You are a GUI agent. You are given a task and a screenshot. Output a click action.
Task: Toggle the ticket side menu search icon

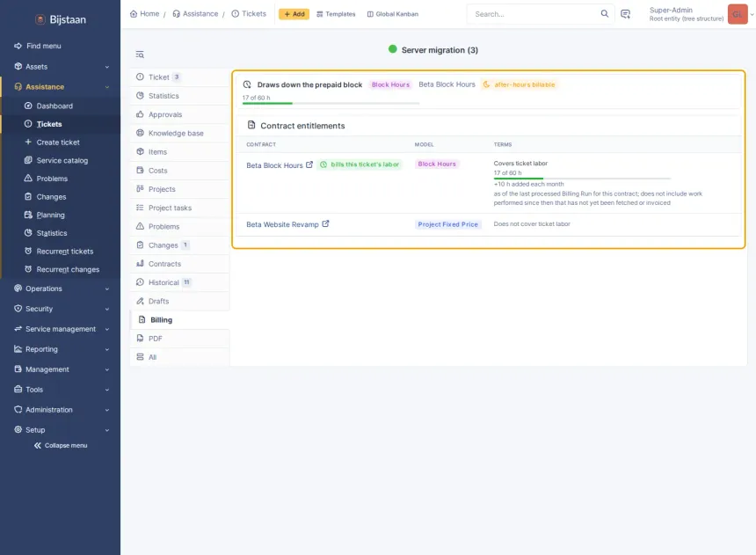(x=140, y=55)
